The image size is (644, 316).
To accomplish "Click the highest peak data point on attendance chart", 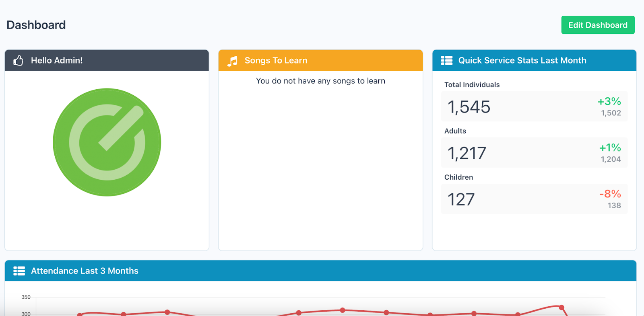I will [x=561, y=308].
